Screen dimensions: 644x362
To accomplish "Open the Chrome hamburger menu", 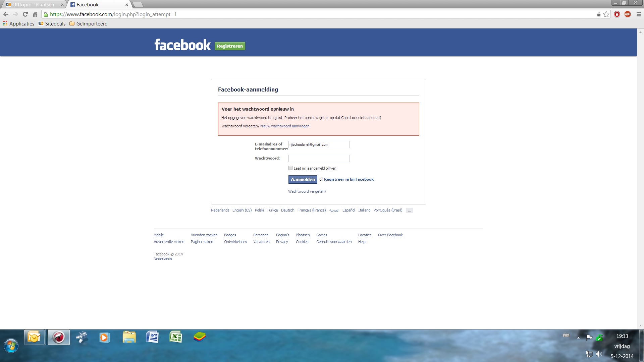I will click(x=639, y=14).
